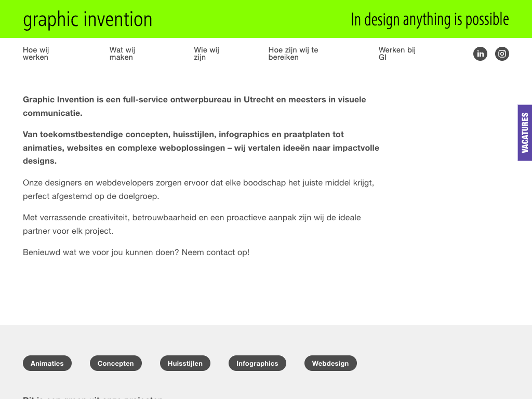The image size is (532, 399).
Task: Open 'Hoe zijn wij te bereiken'
Action: tap(293, 54)
